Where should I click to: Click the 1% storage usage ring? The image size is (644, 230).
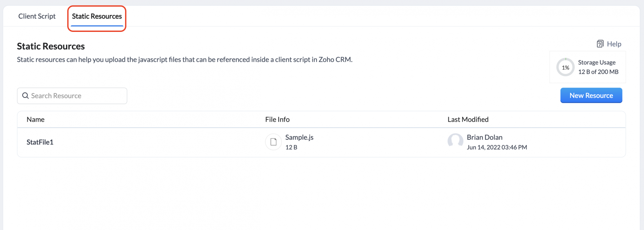point(565,67)
